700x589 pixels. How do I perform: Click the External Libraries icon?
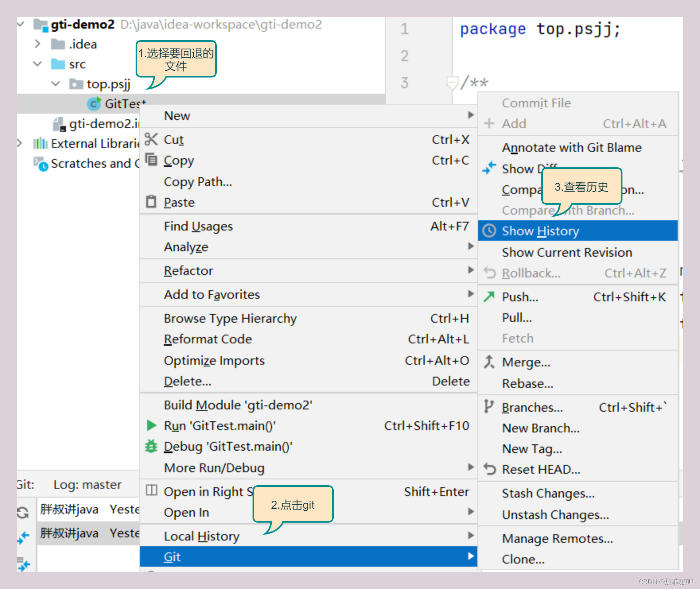[x=40, y=143]
